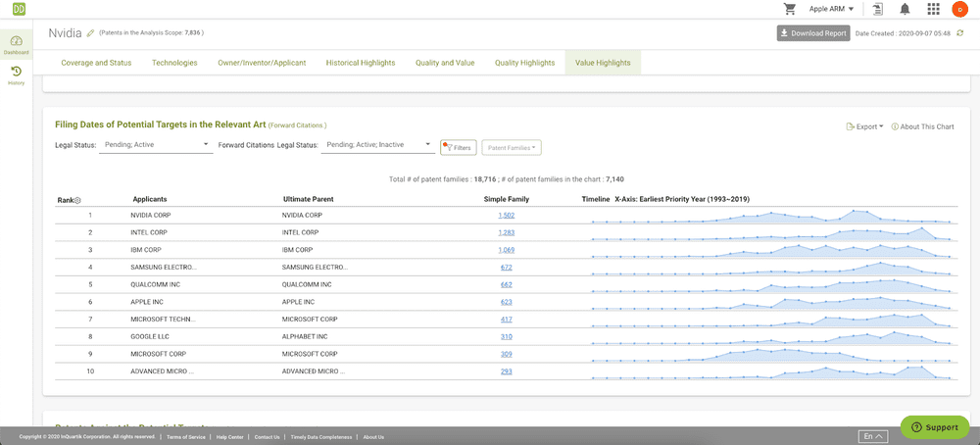The image size is (980, 445).
Task: Open the En language selector
Action: click(873, 435)
